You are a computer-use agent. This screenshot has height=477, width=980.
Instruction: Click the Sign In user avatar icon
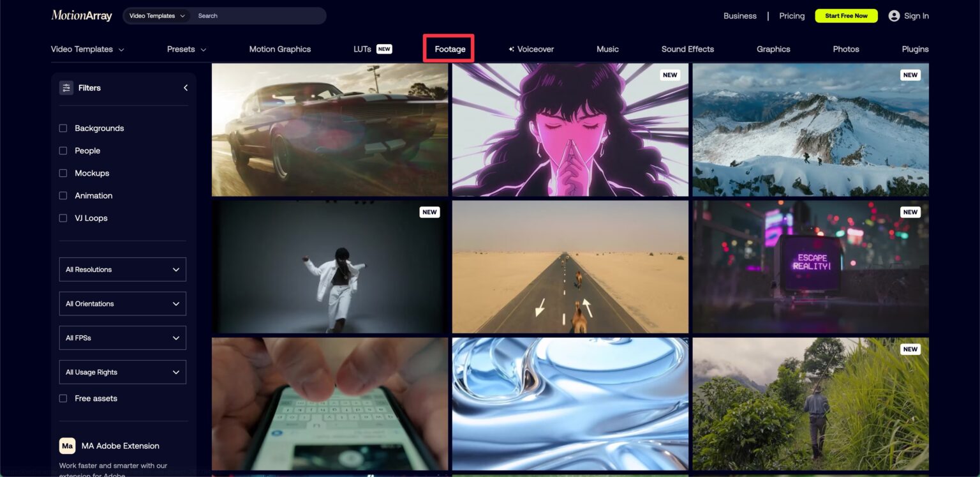click(894, 16)
